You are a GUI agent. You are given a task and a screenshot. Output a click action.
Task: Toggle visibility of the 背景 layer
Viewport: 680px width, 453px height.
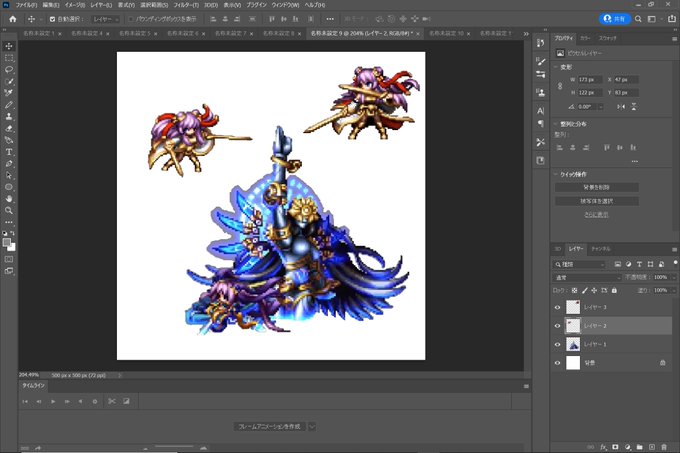click(x=558, y=362)
